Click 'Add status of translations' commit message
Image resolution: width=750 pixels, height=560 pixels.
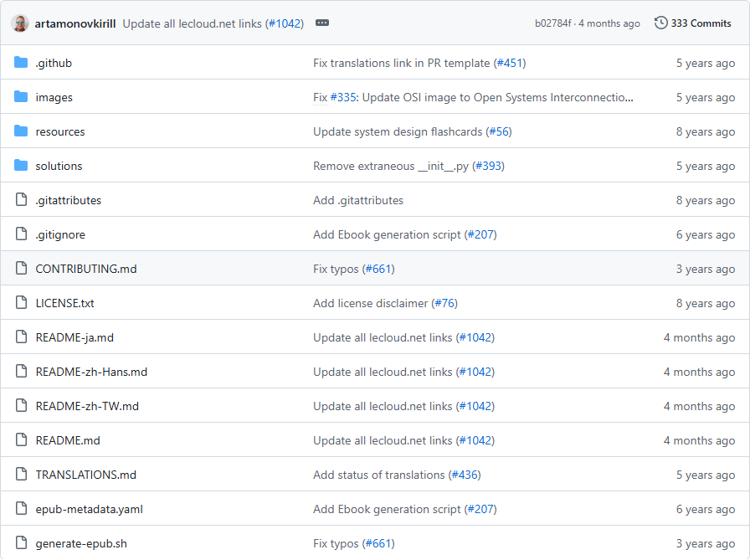tap(379, 475)
